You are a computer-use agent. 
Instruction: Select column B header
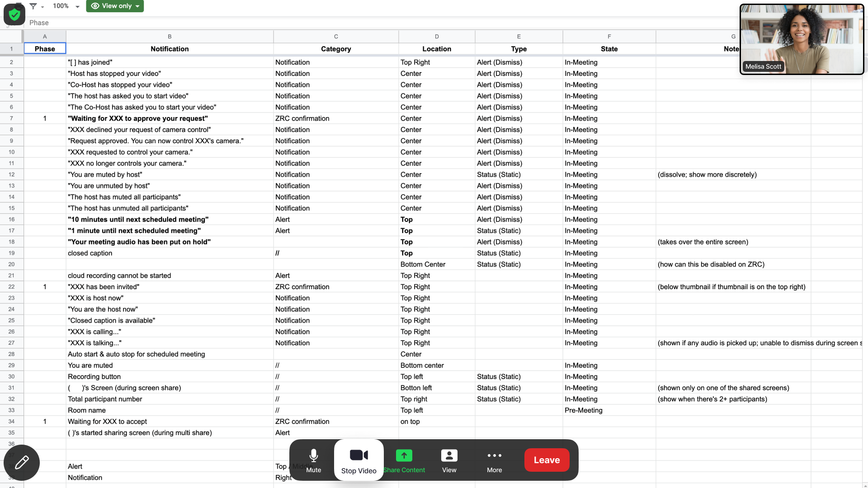point(170,37)
